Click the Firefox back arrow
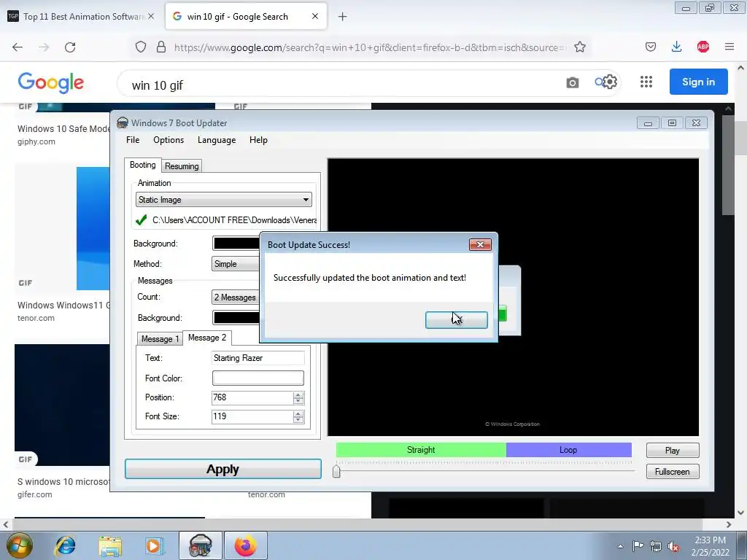The image size is (747, 560). click(x=18, y=47)
